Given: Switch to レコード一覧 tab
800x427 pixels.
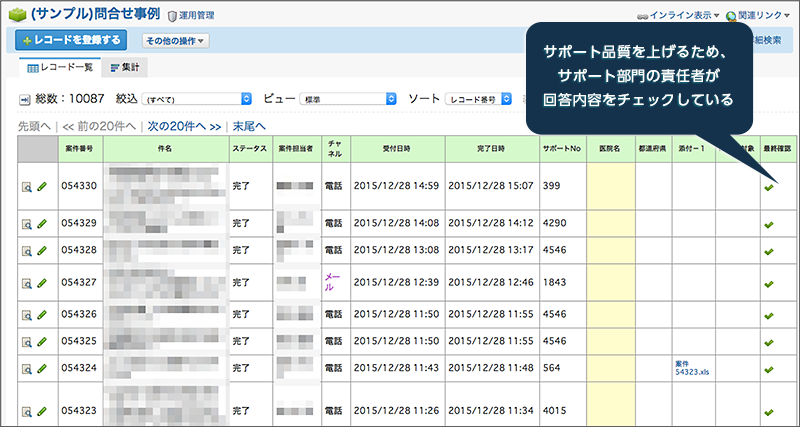Looking at the screenshot, I should point(60,68).
